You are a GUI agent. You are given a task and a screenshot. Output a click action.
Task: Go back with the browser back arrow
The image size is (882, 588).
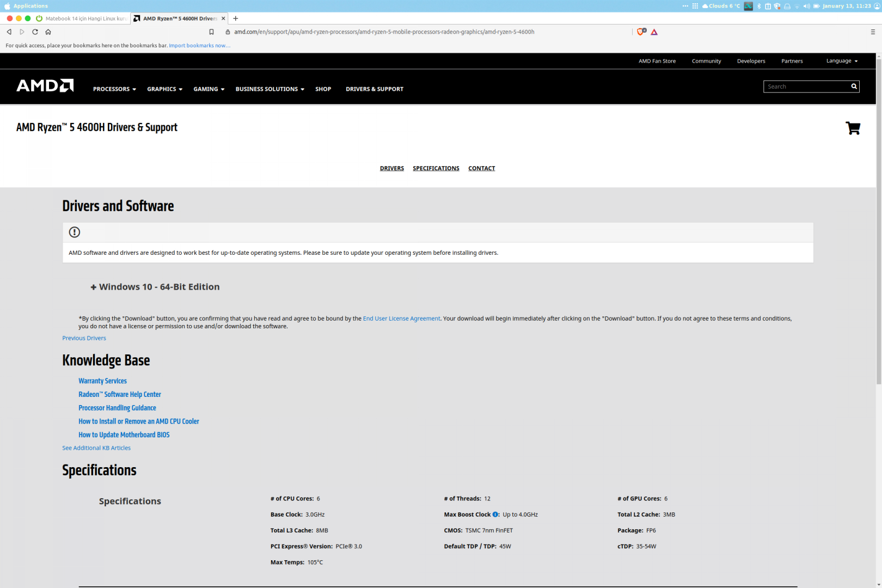9,32
